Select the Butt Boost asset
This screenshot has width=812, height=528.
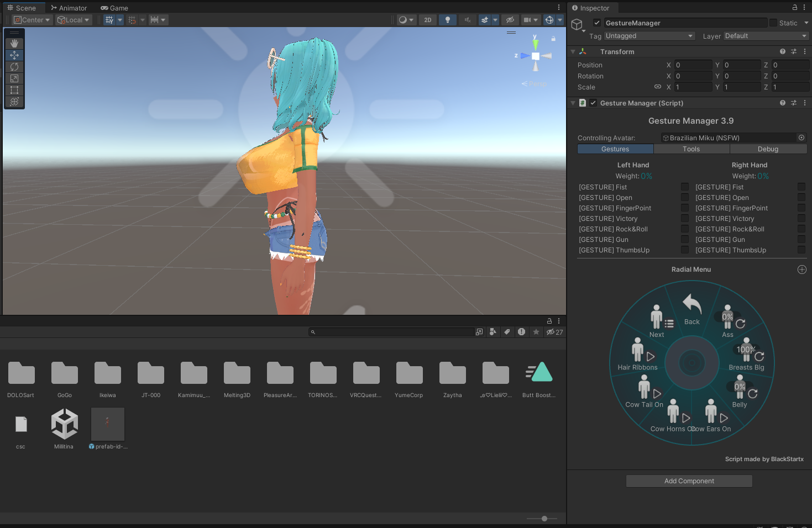(x=539, y=379)
